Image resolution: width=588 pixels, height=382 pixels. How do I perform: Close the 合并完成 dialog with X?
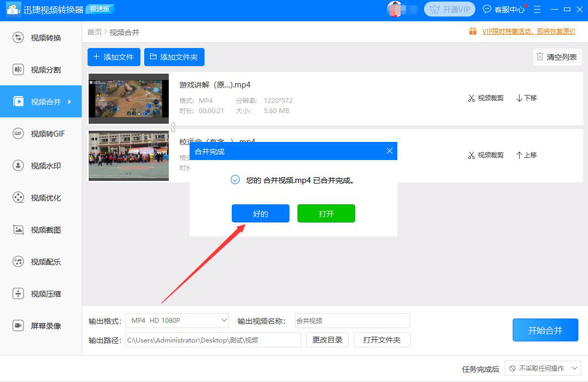(x=389, y=151)
